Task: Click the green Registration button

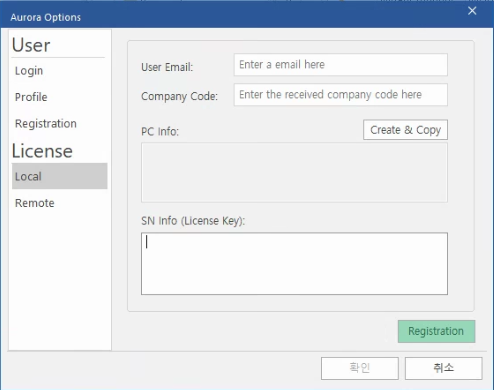Action: click(436, 331)
